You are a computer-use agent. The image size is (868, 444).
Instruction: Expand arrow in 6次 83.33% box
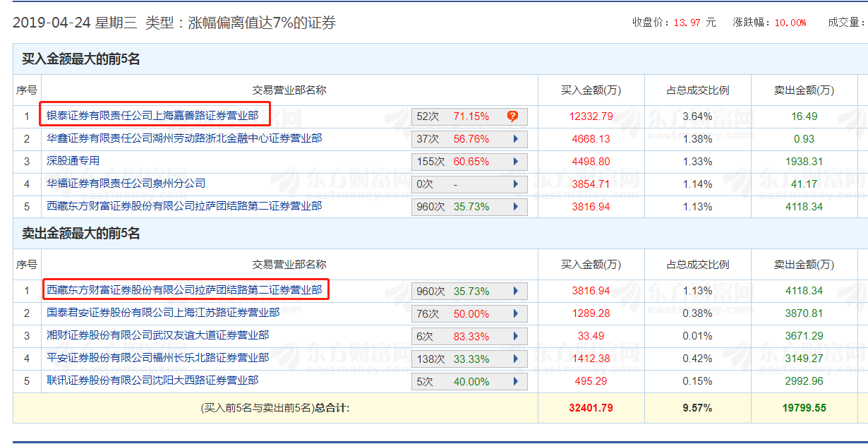(x=516, y=336)
